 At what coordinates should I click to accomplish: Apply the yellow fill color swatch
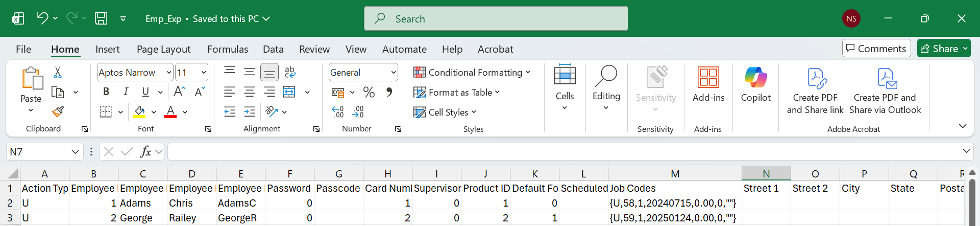[x=139, y=112]
